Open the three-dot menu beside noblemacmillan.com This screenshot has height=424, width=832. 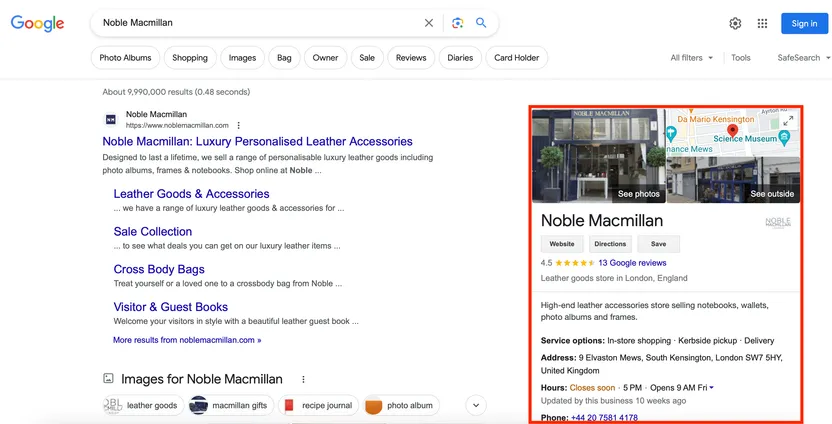239,125
